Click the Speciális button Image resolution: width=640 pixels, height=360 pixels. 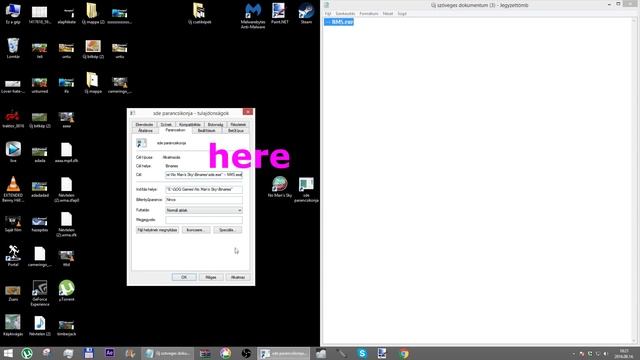(x=228, y=230)
